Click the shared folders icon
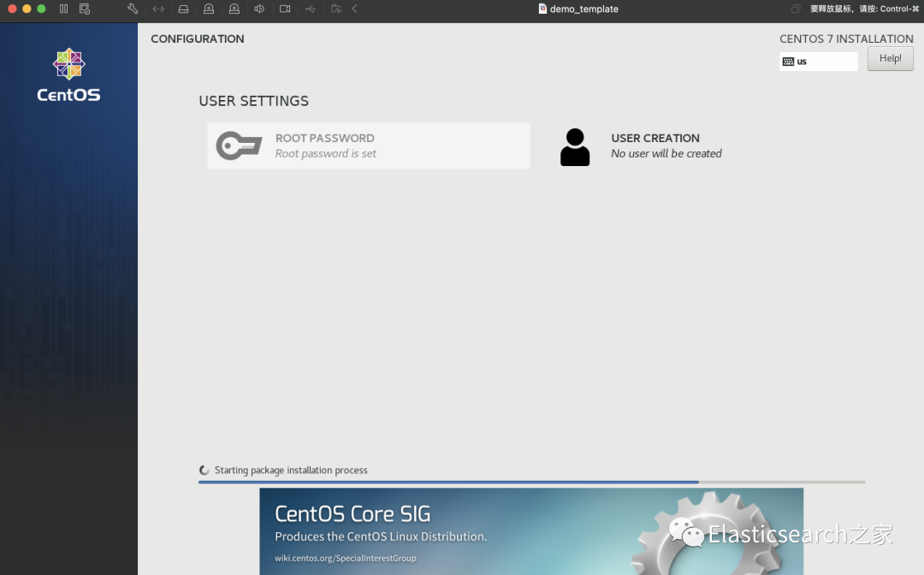Viewport: 924px width, 575px height. [336, 9]
